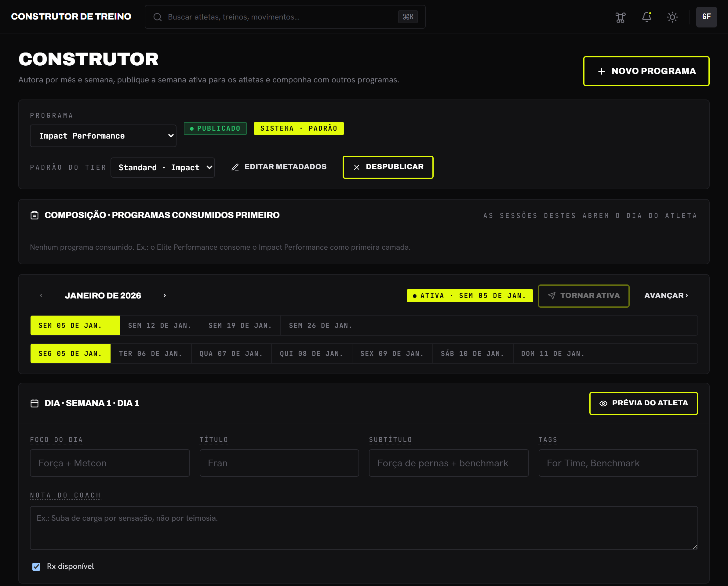Click the search magnifier icon

(157, 17)
